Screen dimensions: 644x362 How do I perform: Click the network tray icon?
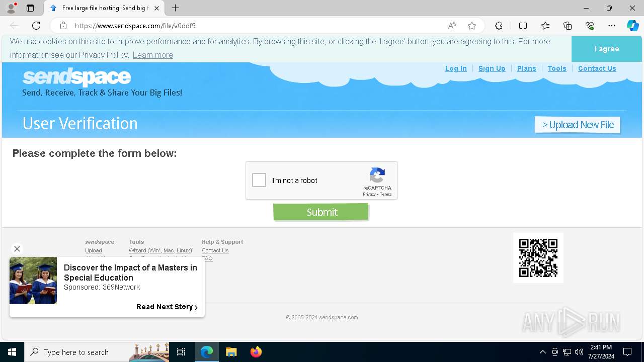(567, 352)
